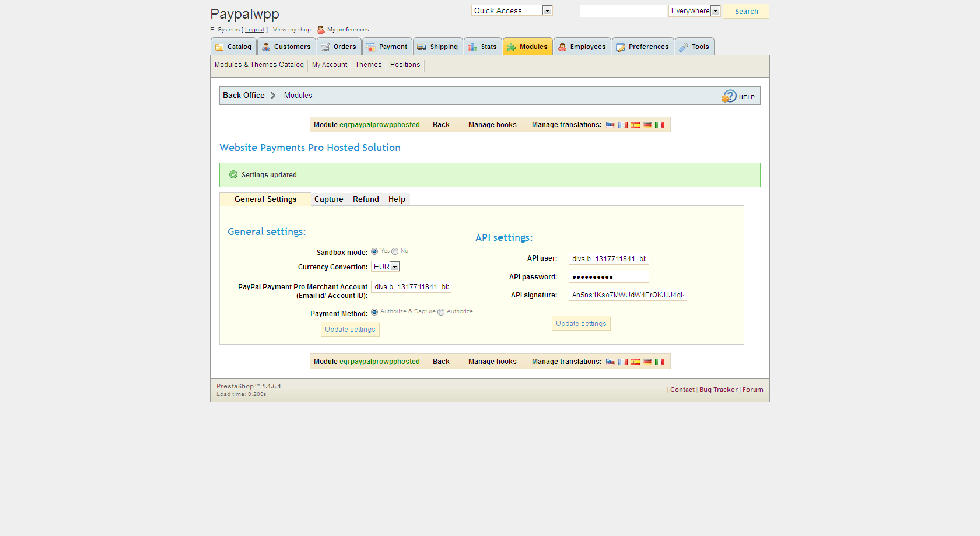Click Back Office breadcrumb
Image resolution: width=980 pixels, height=536 pixels.
(x=244, y=95)
